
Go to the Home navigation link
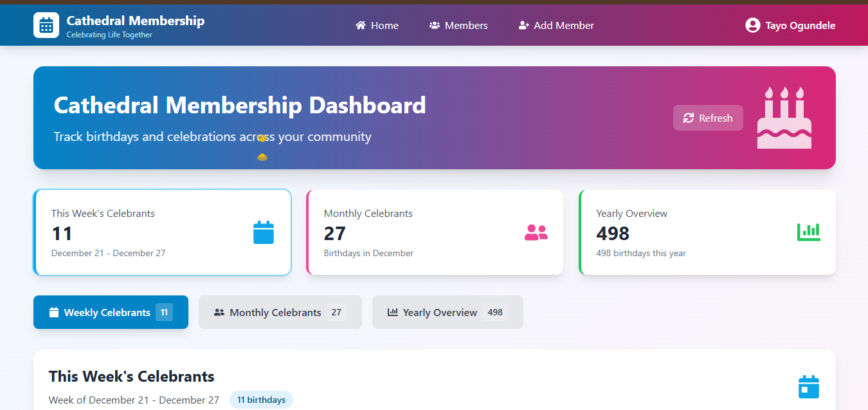click(377, 25)
